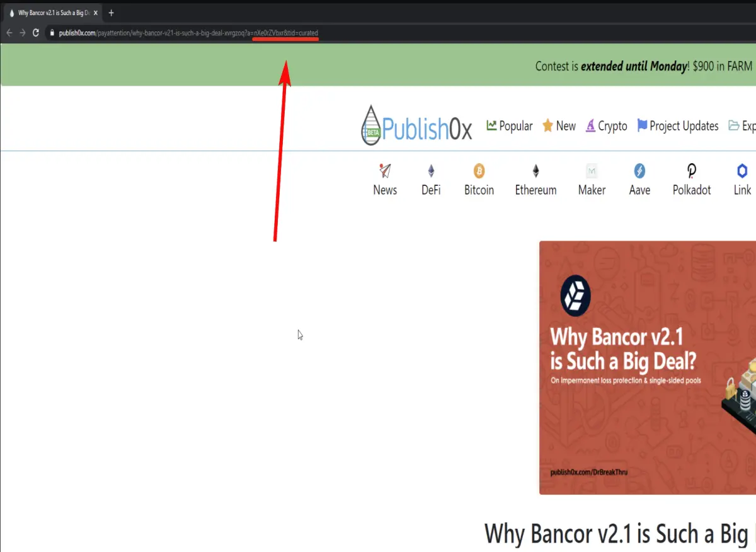This screenshot has width=756, height=552.
Task: Open the Crypto menu item
Action: 606,126
